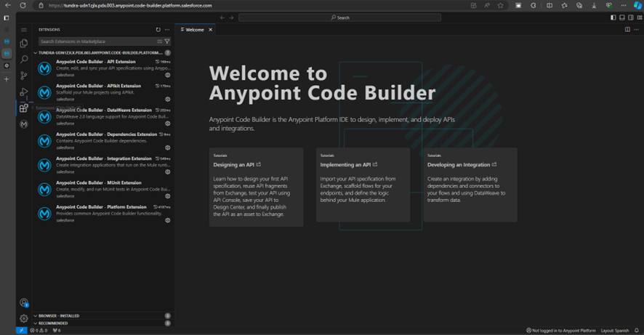Select Anypoint Code Builder - DataWeave Extension
Screen dimensions: 644x335
click(x=102, y=116)
